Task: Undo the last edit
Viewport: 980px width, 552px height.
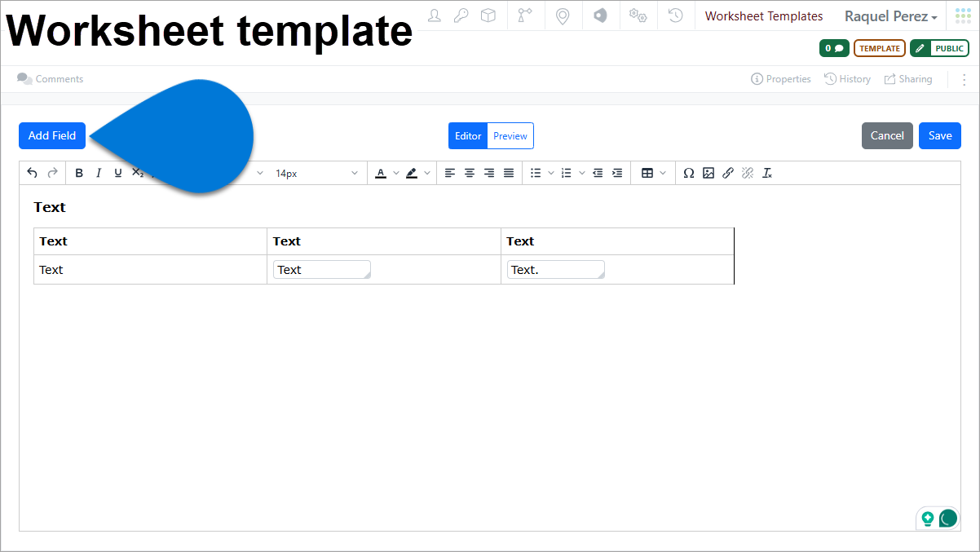Action: coord(33,173)
